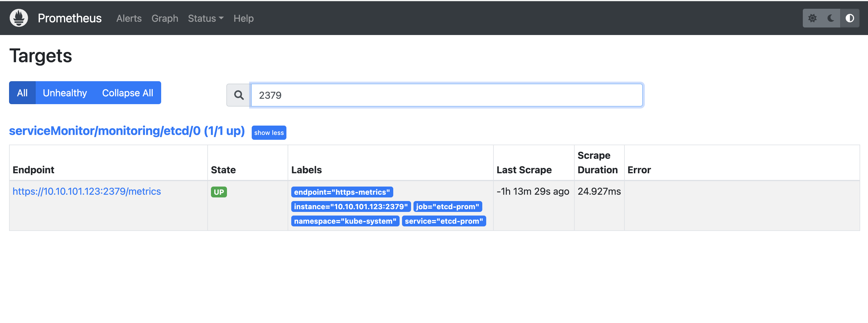Click the instance="10.10.101.123:2379" label badge
The image size is (868, 323).
[x=351, y=206]
